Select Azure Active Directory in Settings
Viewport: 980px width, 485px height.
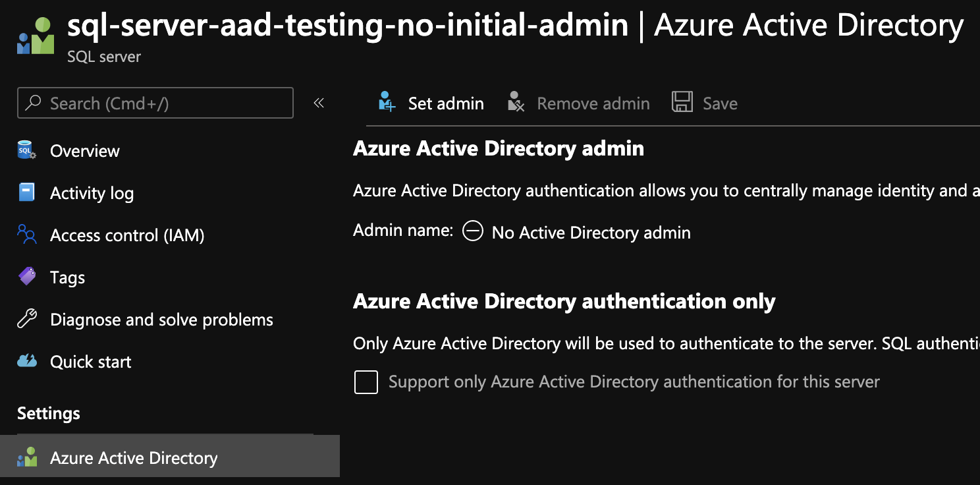[x=170, y=456]
